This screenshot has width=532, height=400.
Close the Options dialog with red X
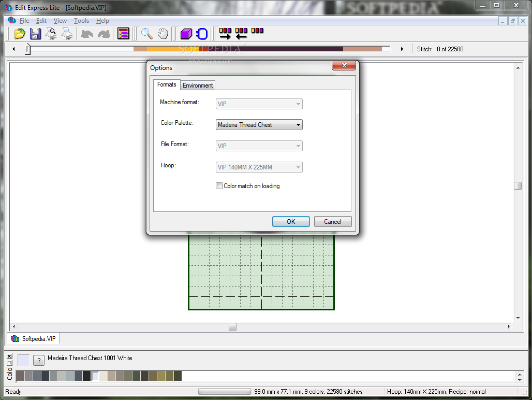(x=344, y=65)
